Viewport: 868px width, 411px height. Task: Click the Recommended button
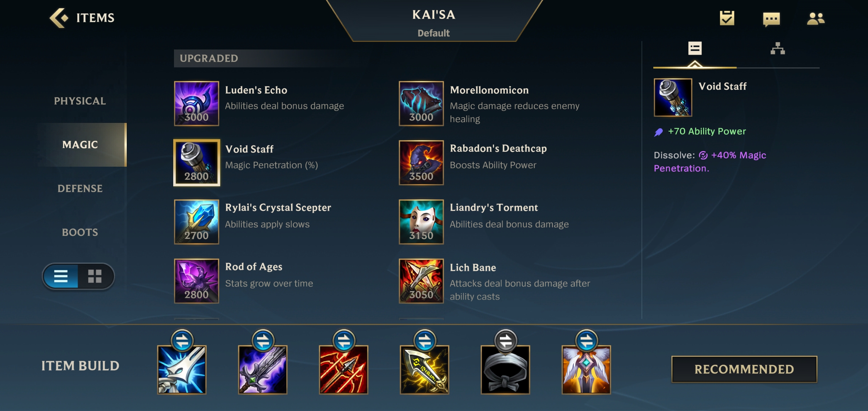744,369
